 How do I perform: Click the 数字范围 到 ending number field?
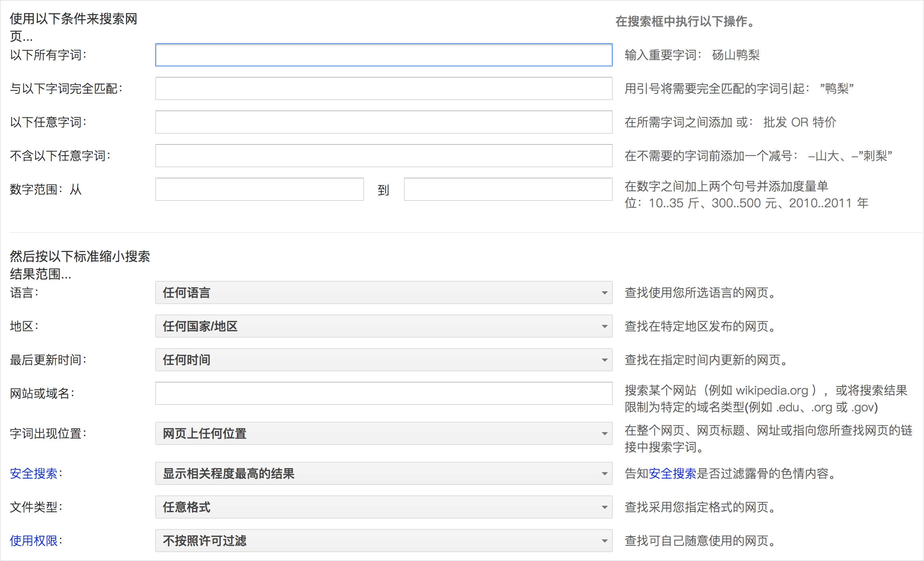508,189
